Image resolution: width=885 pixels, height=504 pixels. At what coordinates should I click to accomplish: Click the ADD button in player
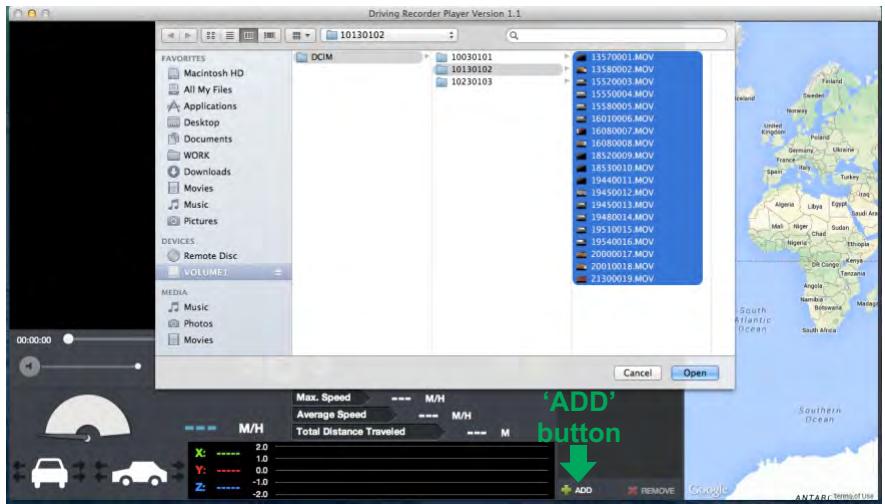[x=576, y=490]
